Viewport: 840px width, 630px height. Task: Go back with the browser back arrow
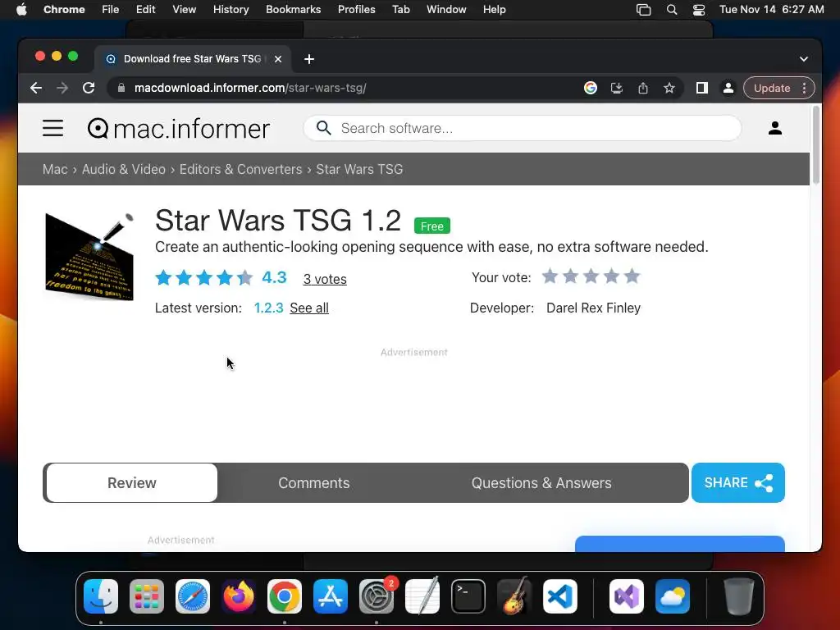click(36, 88)
